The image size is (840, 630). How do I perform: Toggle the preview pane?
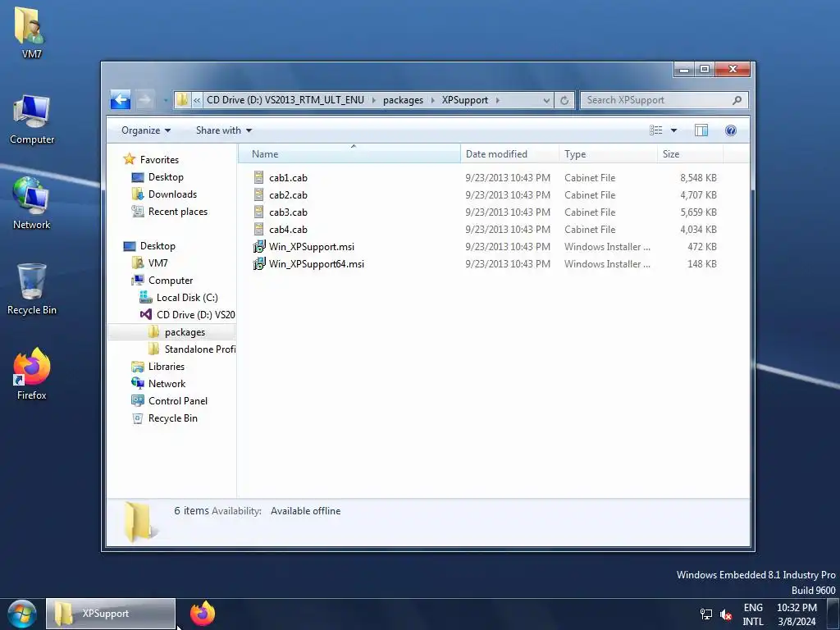(x=701, y=130)
